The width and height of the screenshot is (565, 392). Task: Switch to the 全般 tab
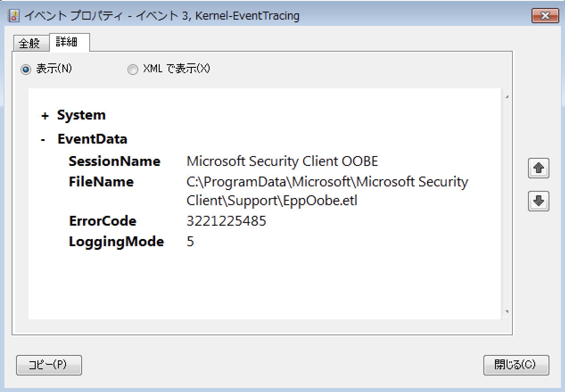coord(31,42)
